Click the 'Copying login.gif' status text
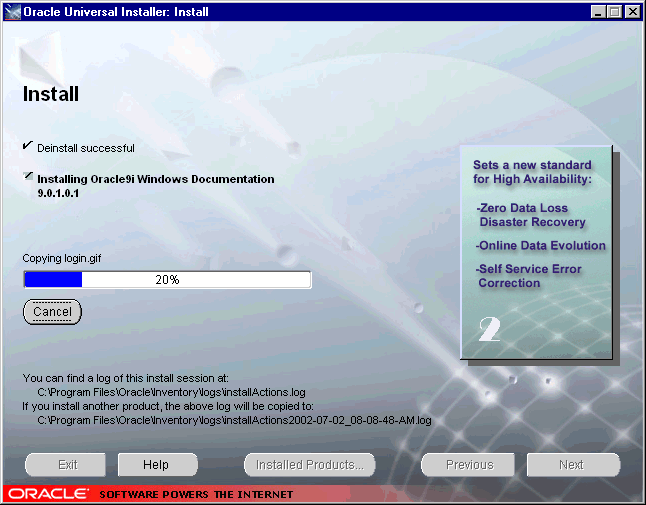The width and height of the screenshot is (646, 505). [x=62, y=258]
